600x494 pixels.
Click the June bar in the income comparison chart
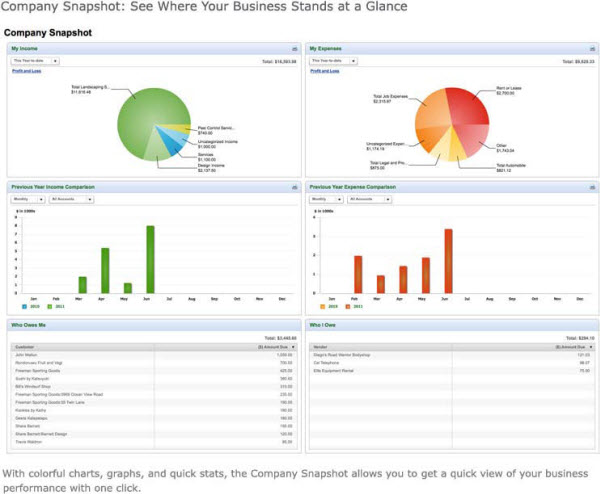coord(150,259)
